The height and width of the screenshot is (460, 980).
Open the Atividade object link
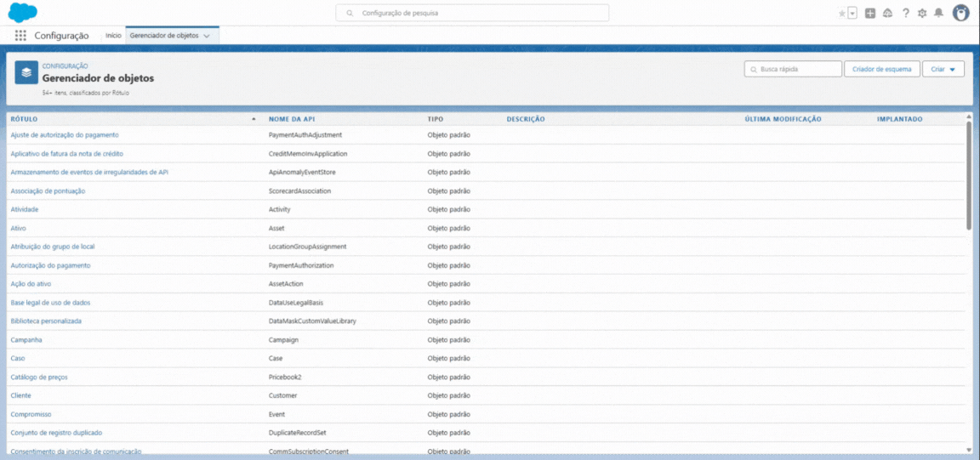[25, 209]
